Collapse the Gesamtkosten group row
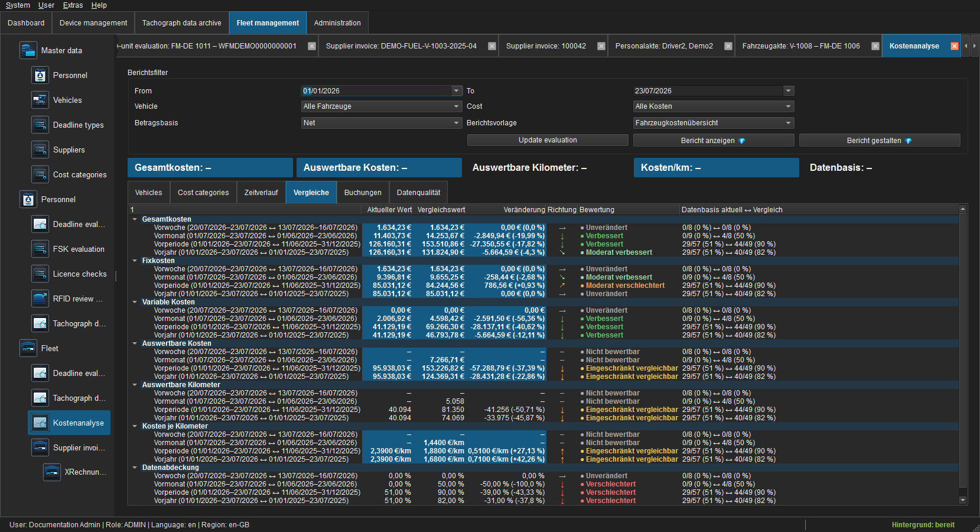The width and height of the screenshot is (980, 532). coord(135,219)
